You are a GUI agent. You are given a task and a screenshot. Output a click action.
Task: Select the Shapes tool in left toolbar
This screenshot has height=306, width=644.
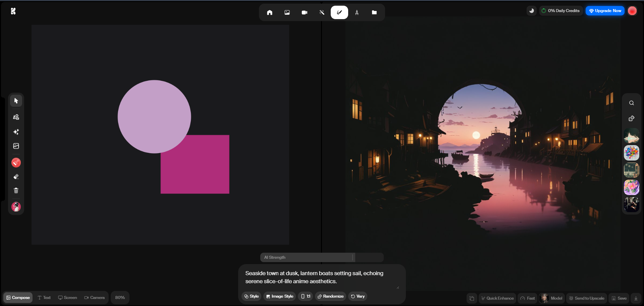point(16,117)
